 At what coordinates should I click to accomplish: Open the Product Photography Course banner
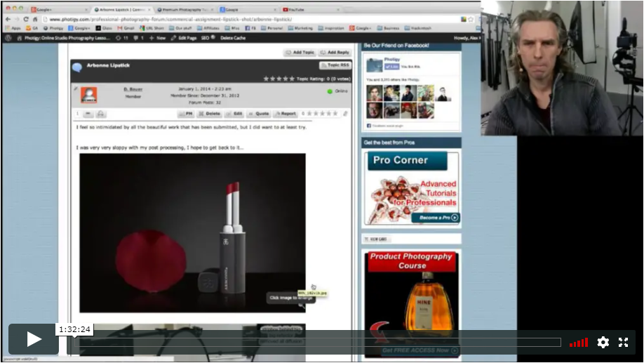click(x=412, y=304)
